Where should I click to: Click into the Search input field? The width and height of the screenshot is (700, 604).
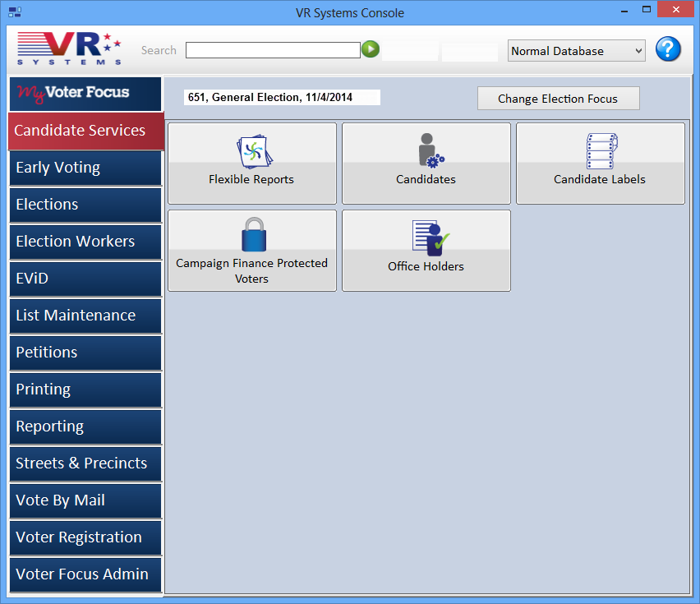point(273,50)
